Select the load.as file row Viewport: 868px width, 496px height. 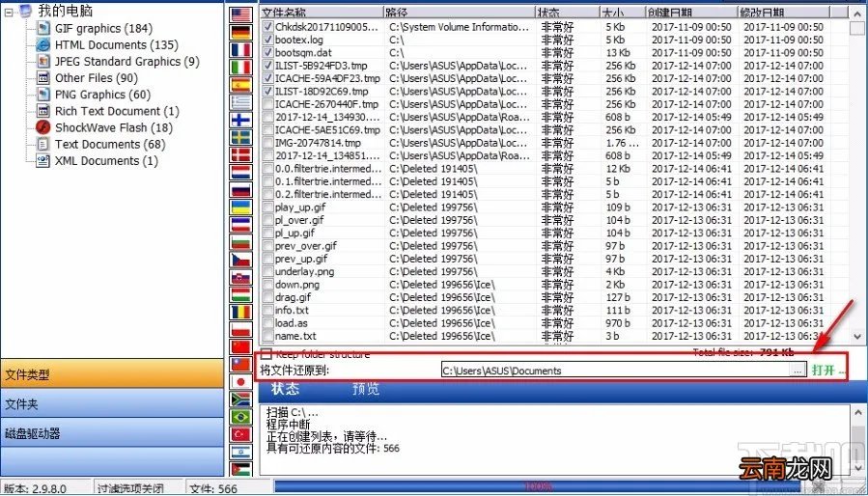(x=555, y=322)
